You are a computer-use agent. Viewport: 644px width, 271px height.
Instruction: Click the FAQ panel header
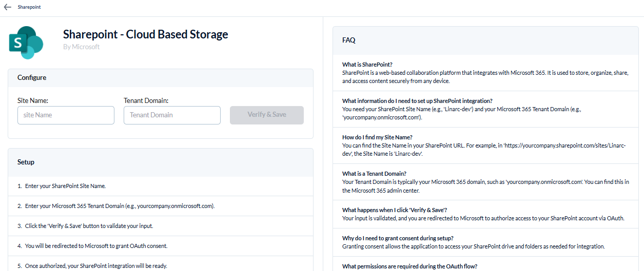pos(484,40)
